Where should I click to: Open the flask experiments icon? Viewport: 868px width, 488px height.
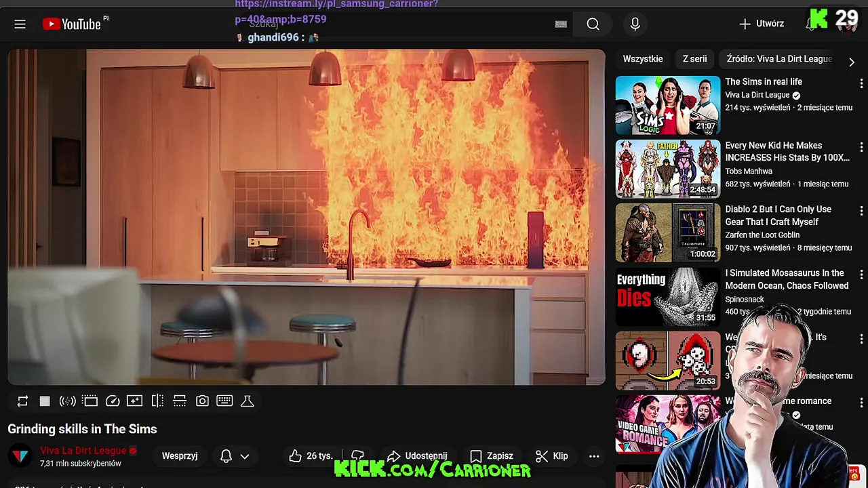pyautogui.click(x=248, y=401)
